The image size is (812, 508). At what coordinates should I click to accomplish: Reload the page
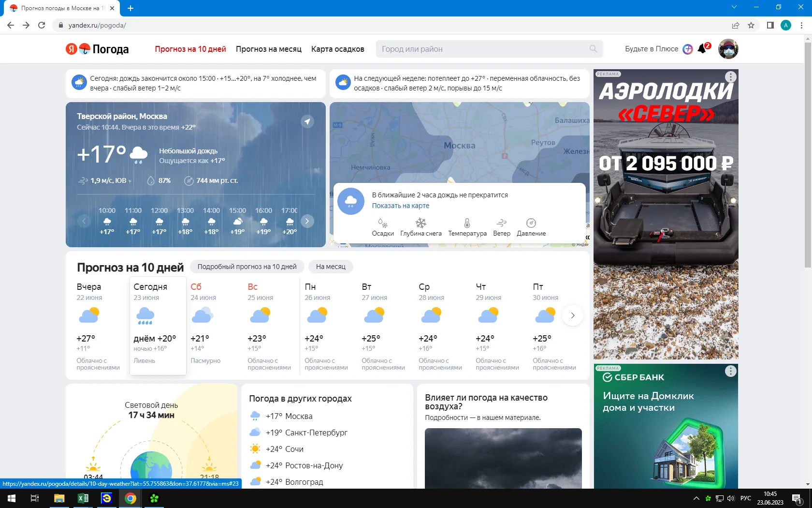click(x=42, y=25)
